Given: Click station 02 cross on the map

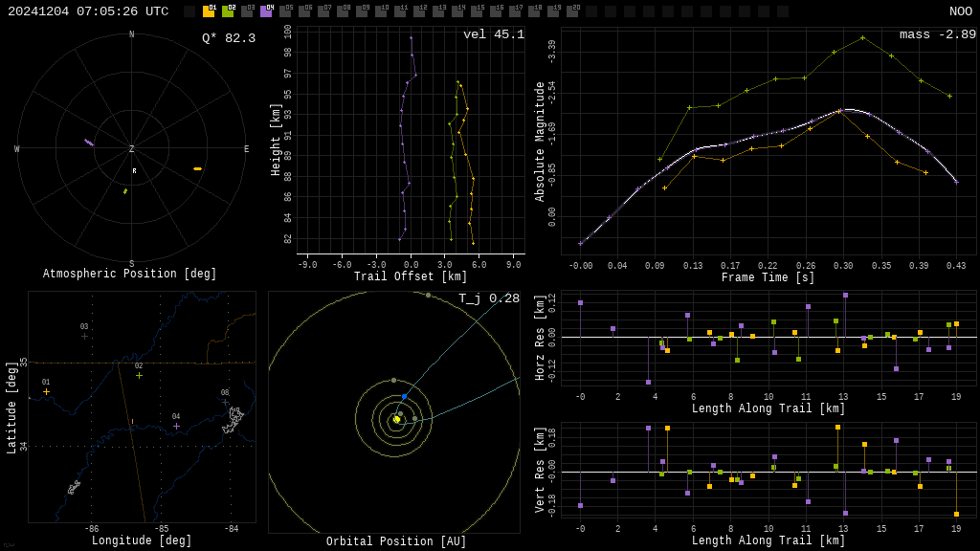Looking at the screenshot, I should pyautogui.click(x=139, y=375).
